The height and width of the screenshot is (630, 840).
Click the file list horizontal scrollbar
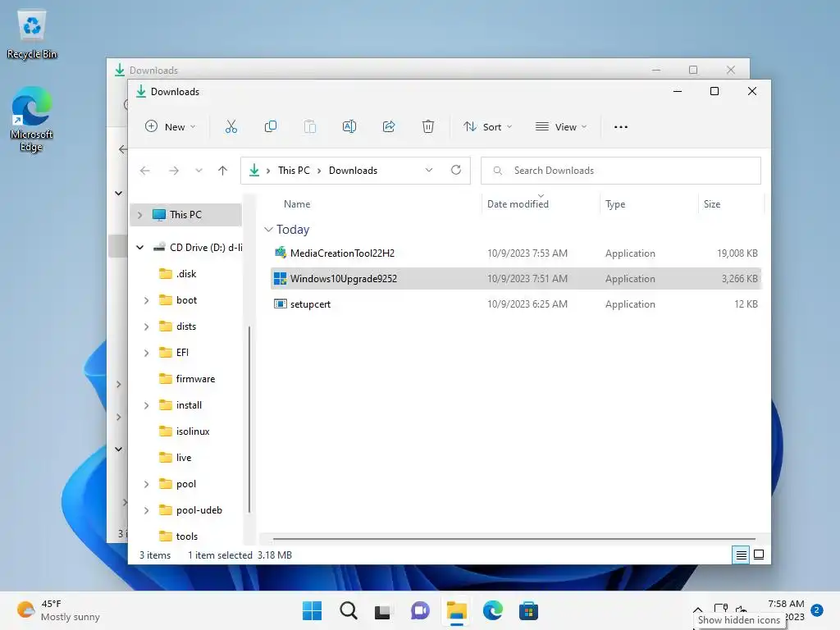tap(514, 538)
